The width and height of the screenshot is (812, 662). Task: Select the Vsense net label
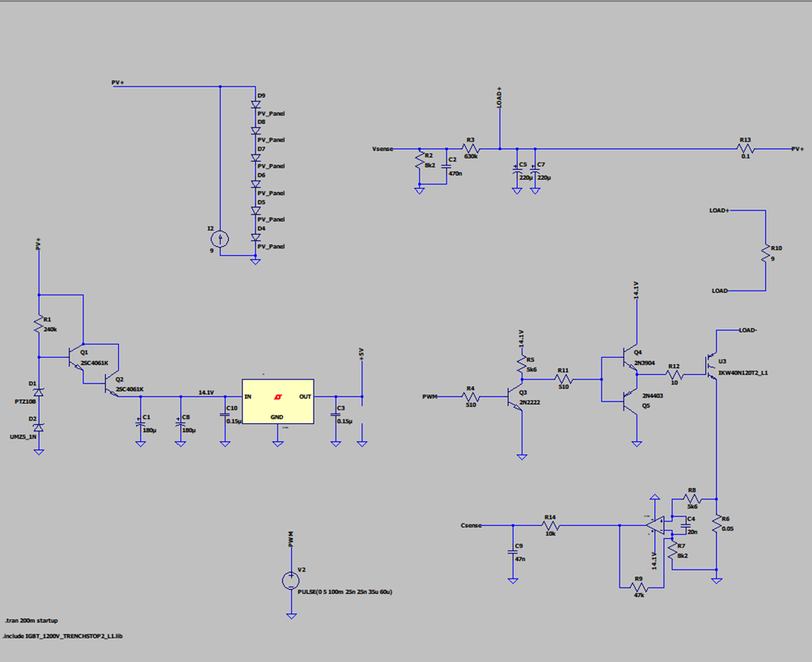coord(383,149)
